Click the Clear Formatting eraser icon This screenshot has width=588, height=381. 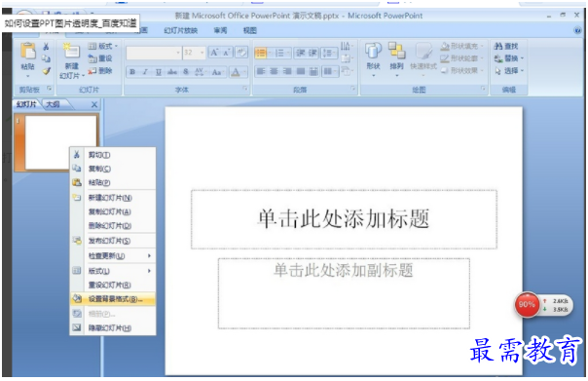tap(241, 53)
